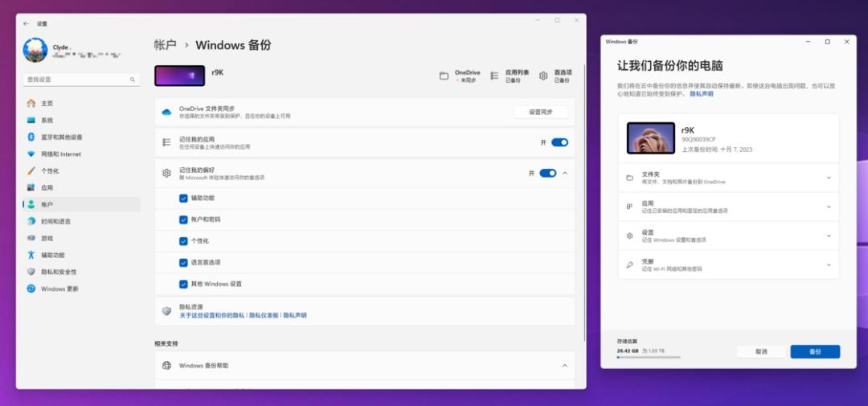Click the 备份 button

pos(815,351)
